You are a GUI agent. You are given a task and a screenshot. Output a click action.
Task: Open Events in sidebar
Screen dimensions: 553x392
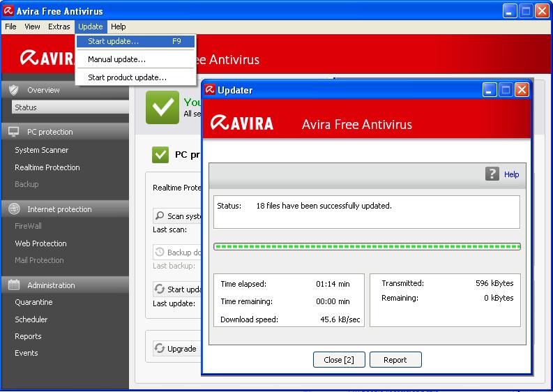click(x=26, y=353)
